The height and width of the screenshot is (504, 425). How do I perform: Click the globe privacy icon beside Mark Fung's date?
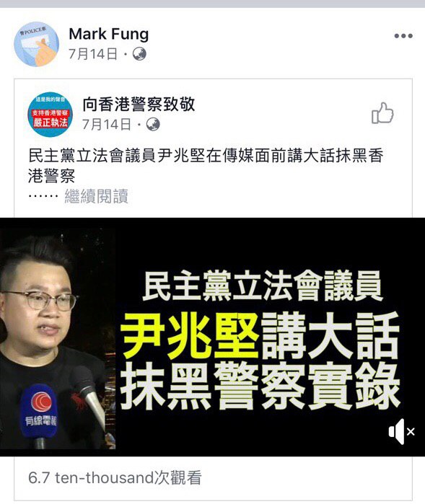pyautogui.click(x=139, y=53)
